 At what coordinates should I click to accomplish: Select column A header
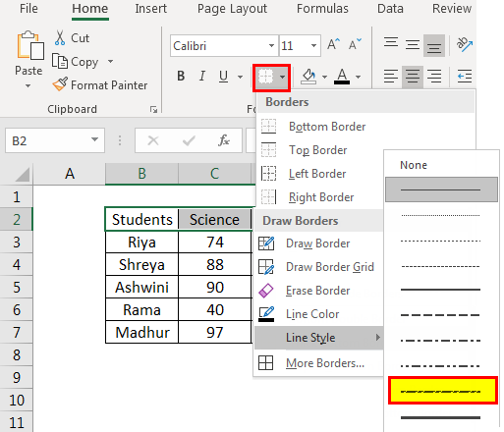tap(69, 174)
